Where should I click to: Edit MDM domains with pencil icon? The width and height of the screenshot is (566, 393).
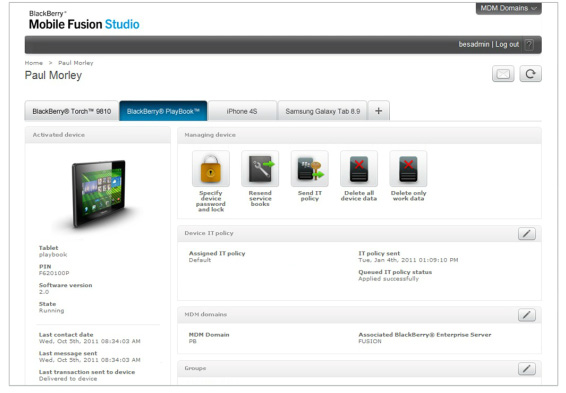tap(527, 315)
